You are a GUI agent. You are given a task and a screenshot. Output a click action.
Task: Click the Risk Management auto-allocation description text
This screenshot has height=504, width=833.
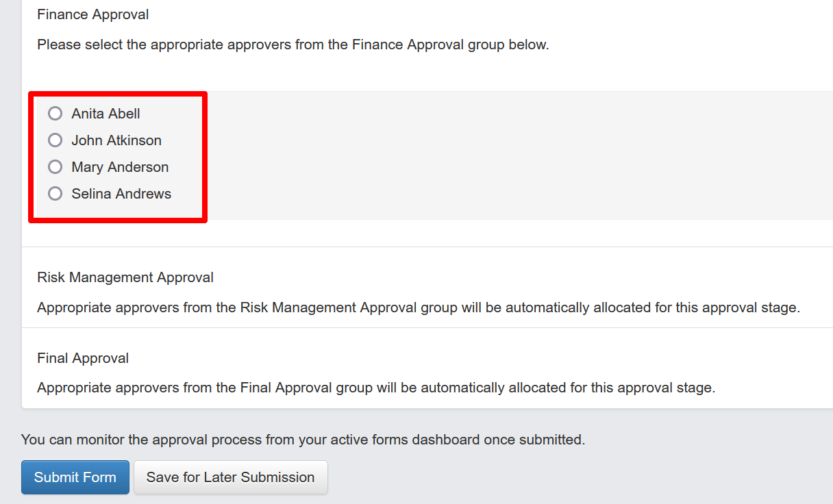tap(418, 307)
